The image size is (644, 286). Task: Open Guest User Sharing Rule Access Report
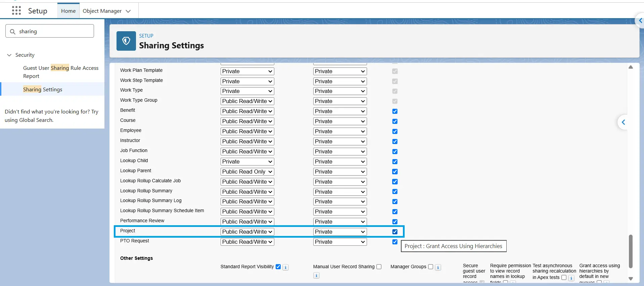(x=61, y=72)
